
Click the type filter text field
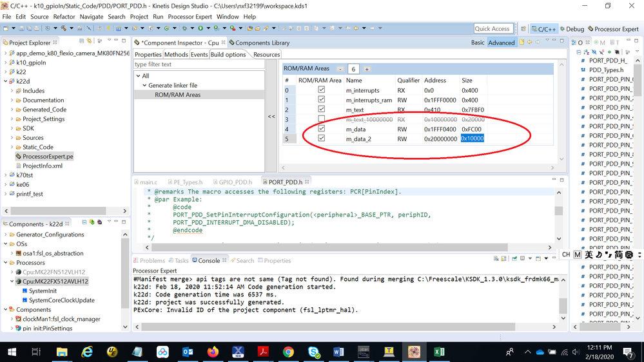pos(199,64)
